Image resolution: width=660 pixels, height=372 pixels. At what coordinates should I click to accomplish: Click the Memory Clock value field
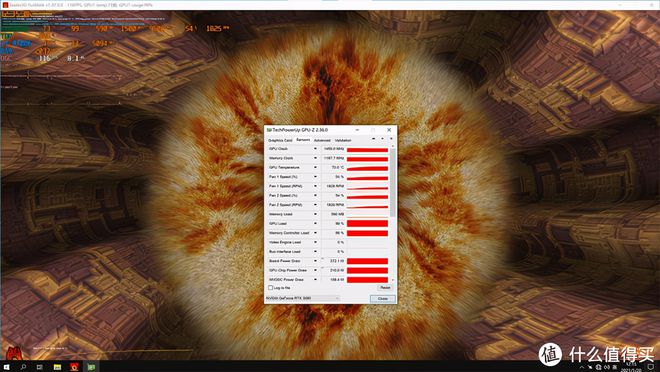pos(333,158)
